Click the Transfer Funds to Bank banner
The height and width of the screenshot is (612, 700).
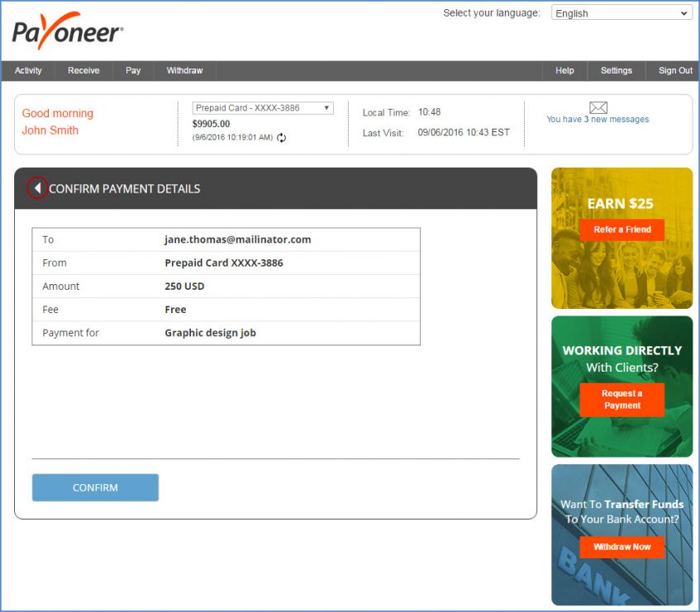tap(621, 534)
